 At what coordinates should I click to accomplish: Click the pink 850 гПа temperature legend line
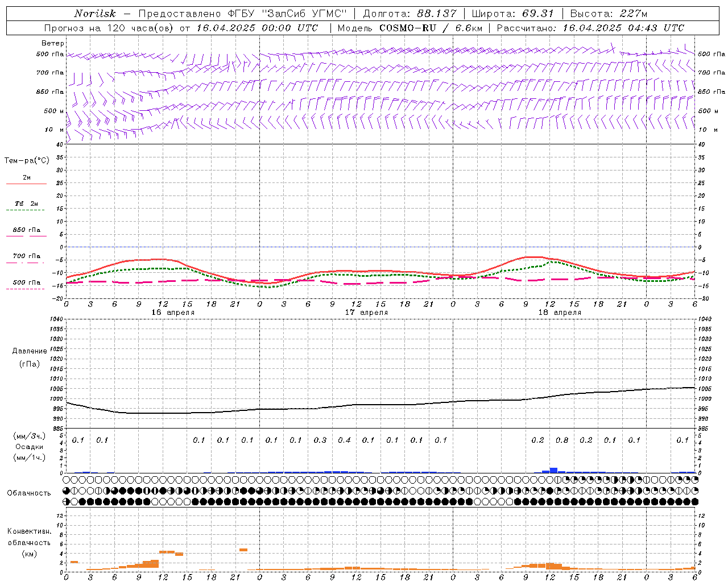pos(26,236)
